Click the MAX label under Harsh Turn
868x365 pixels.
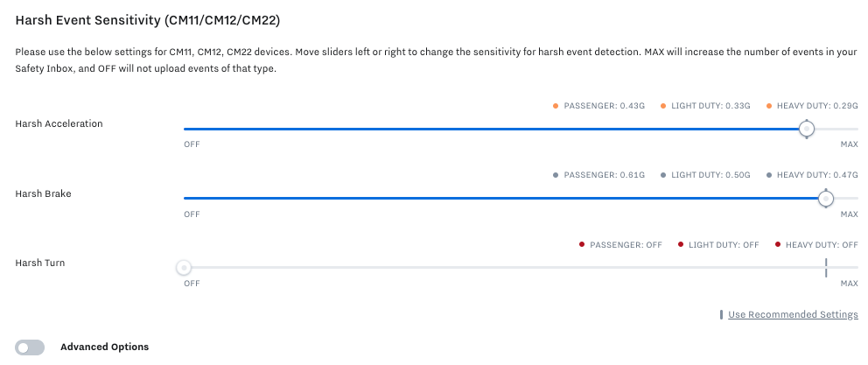[849, 284]
